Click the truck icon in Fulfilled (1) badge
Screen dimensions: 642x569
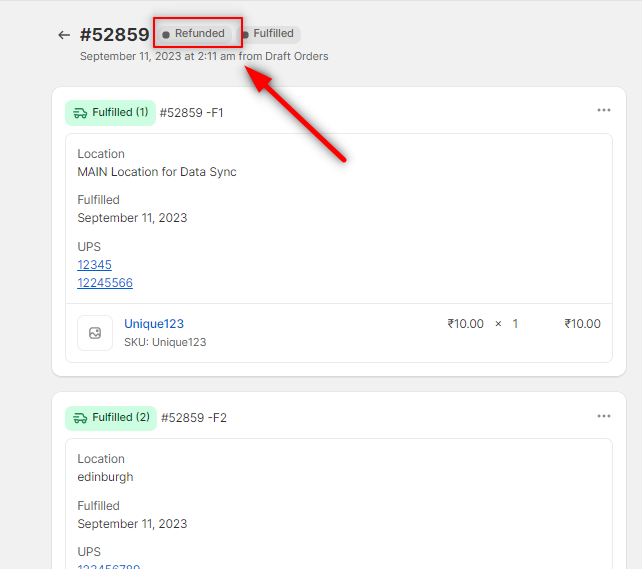pos(80,113)
